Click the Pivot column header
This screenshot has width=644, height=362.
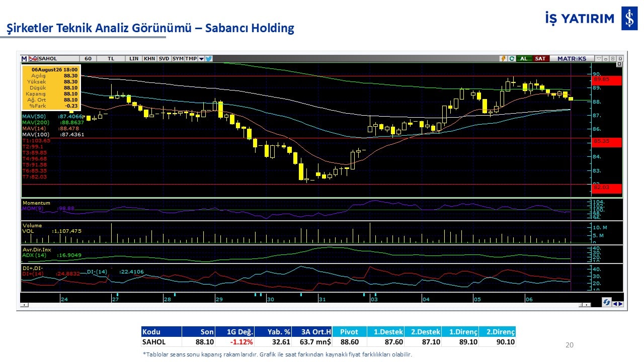(x=349, y=332)
